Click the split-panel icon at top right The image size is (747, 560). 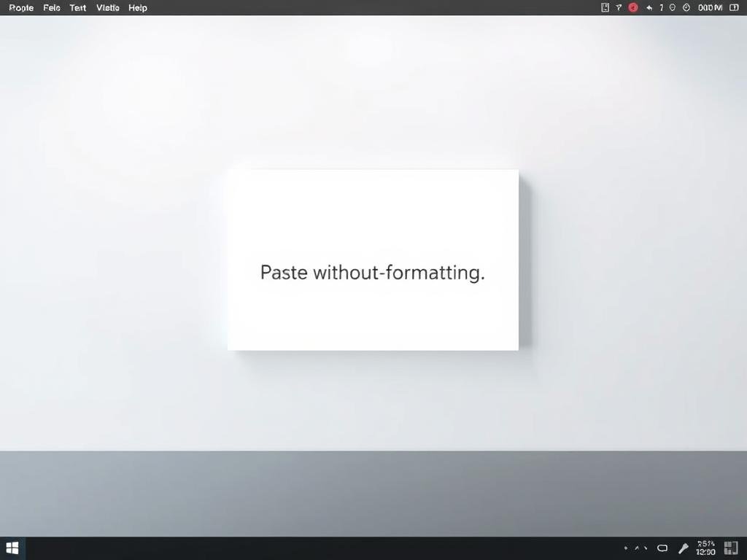tap(734, 8)
